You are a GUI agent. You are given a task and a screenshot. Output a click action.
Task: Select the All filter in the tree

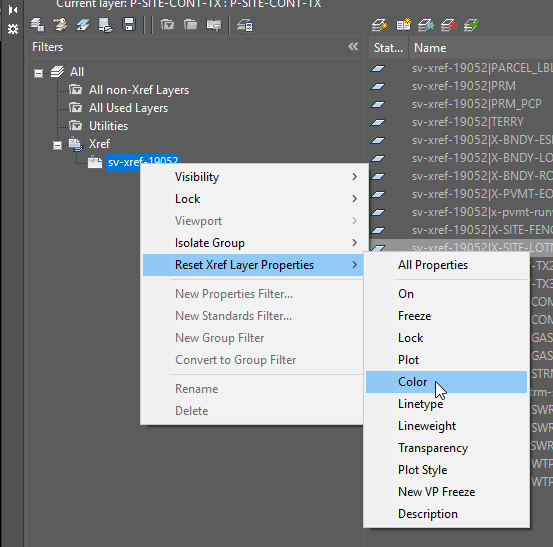(x=77, y=72)
